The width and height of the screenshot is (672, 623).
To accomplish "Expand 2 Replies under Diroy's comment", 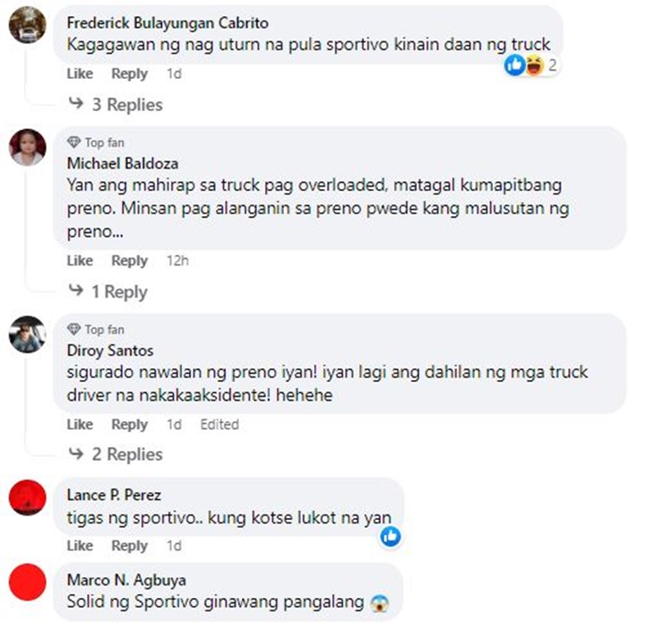I will tap(116, 454).
